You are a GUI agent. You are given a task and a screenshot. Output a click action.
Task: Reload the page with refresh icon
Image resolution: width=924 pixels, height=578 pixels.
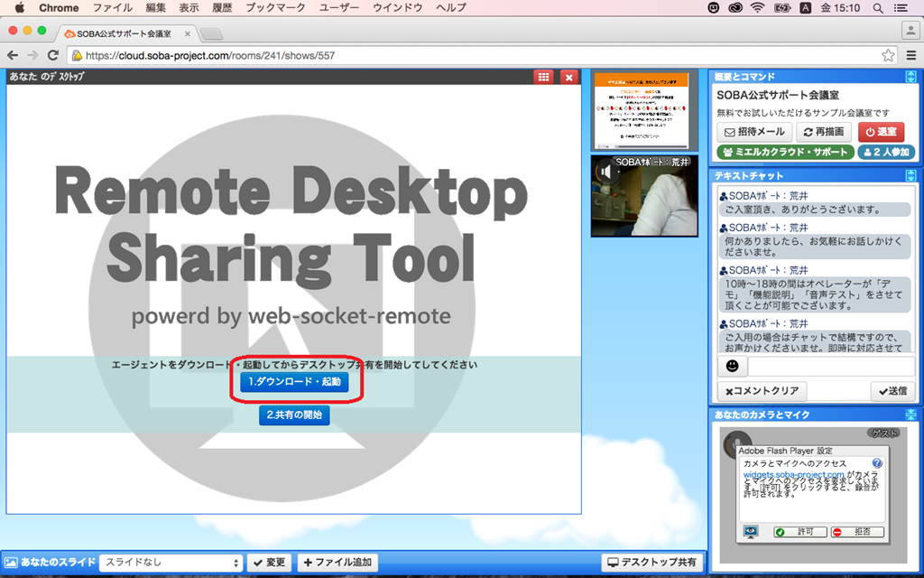tap(53, 55)
